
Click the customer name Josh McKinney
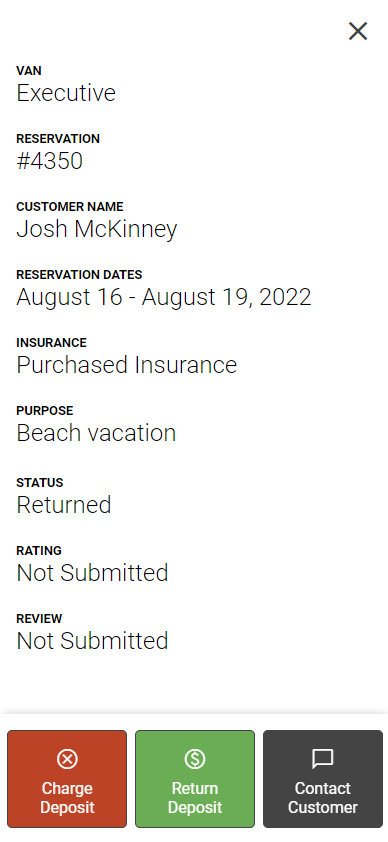97,230
